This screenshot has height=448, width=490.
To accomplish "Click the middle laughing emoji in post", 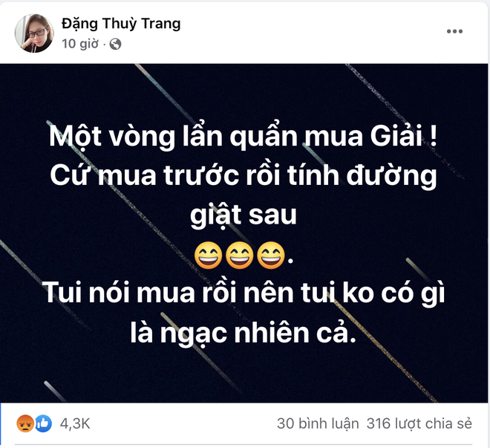I will (x=239, y=255).
